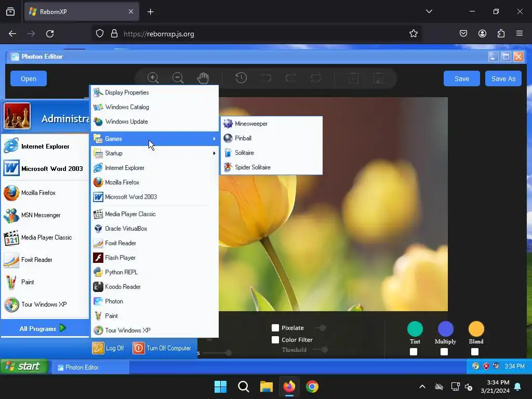
Task: Open Windows Catalog in programs list
Action: pyautogui.click(x=154, y=107)
